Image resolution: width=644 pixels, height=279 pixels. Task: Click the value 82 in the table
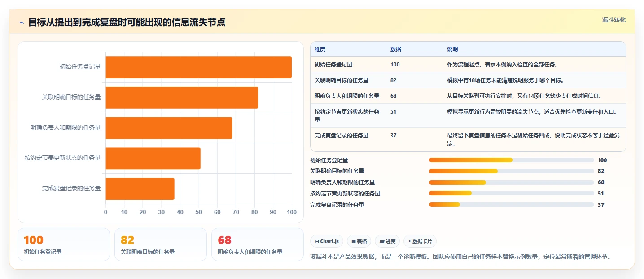394,80
